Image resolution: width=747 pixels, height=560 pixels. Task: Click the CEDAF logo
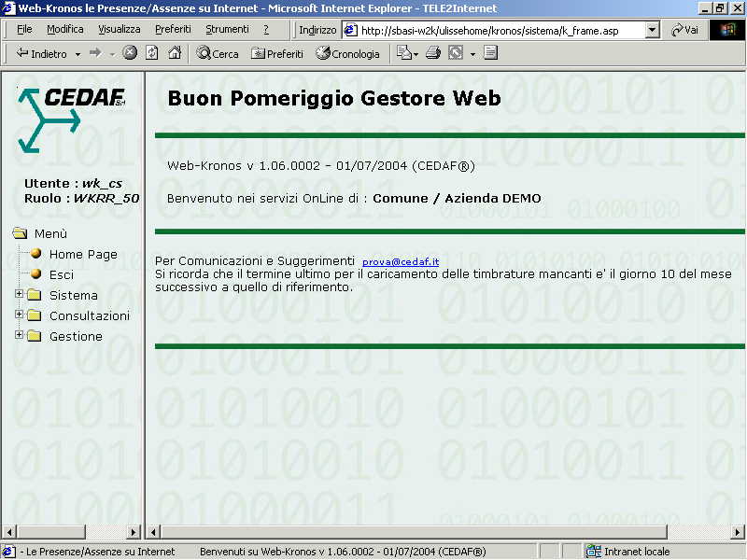tap(72, 120)
